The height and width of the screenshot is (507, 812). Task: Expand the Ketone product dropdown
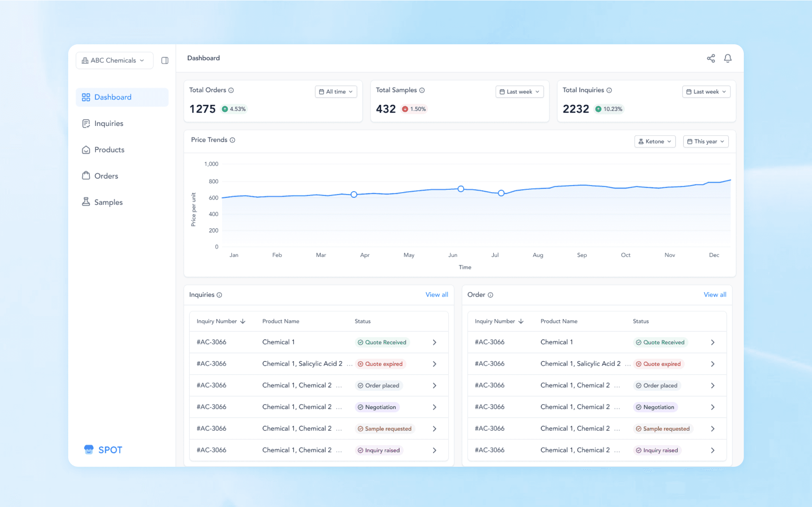pos(654,141)
